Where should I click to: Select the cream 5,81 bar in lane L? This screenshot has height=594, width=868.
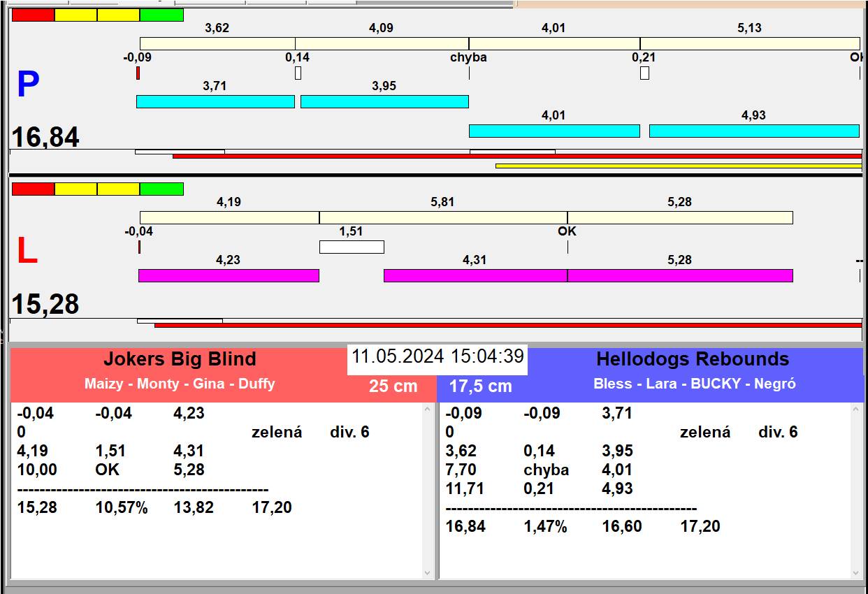[x=443, y=217]
